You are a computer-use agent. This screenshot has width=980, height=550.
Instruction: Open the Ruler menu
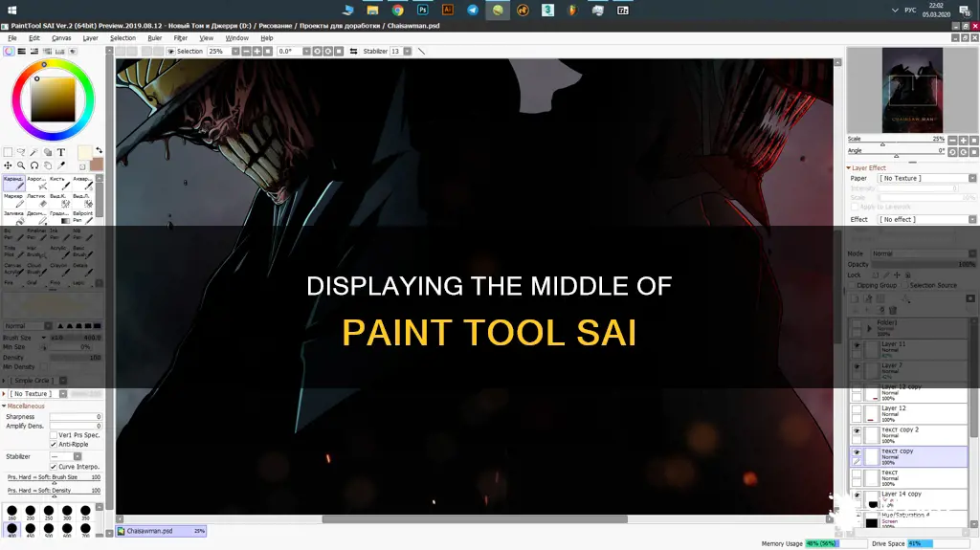coord(154,38)
